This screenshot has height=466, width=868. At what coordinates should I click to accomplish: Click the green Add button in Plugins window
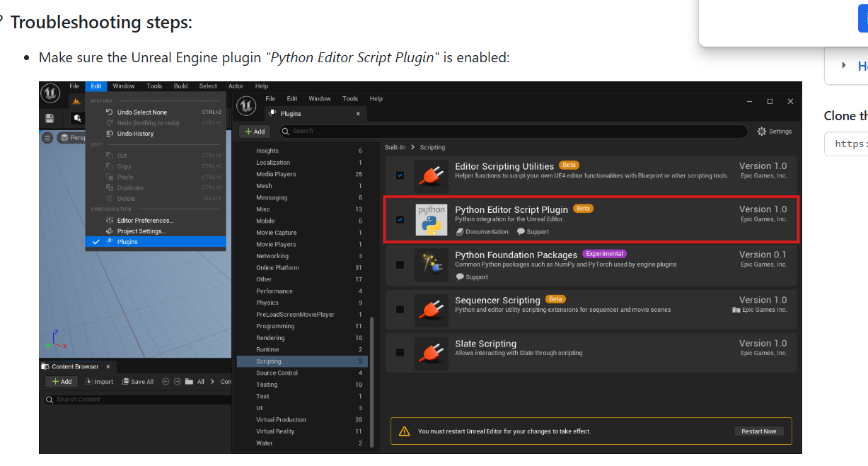click(x=255, y=132)
